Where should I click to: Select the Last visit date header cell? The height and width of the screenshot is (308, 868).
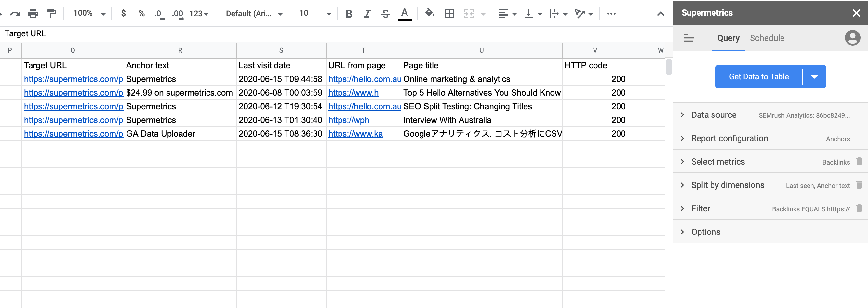(281, 65)
